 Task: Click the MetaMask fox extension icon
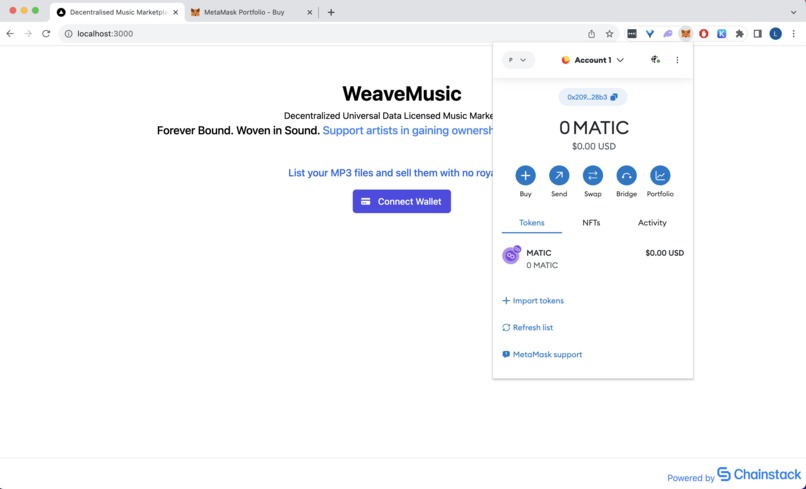[x=685, y=33]
